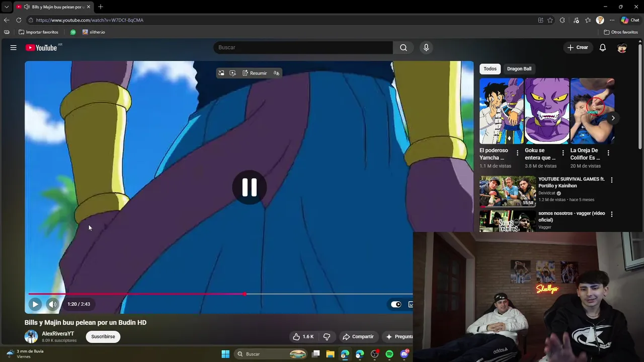Toggle the autoplay switch in the player
This screenshot has height=362, width=644.
396,304
